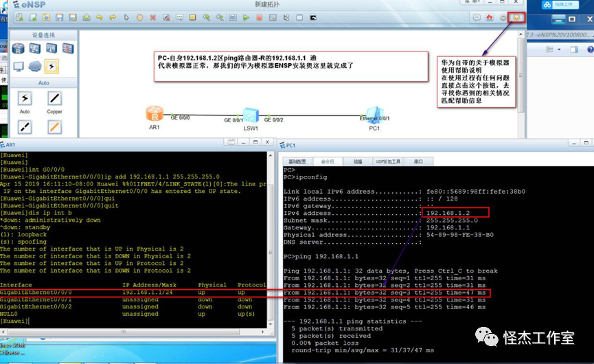Click the Zoom out magnifier icon
594x364 pixels.
pos(220,17)
